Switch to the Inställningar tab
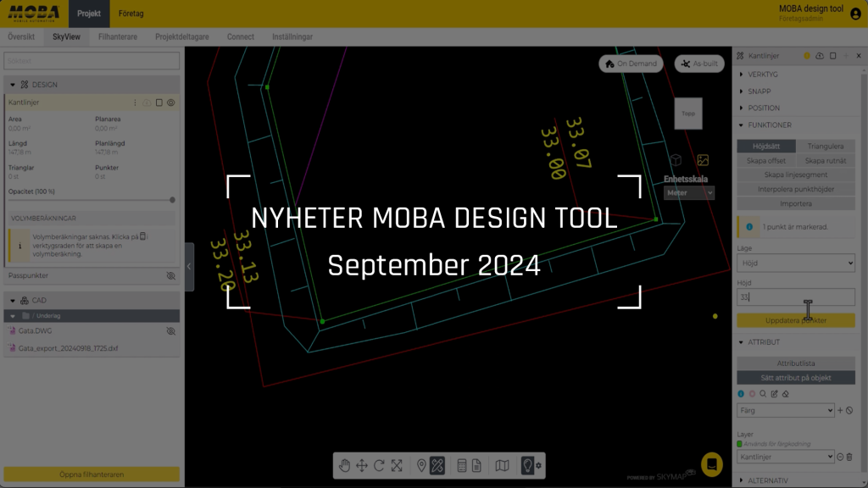Screen dimensions: 868x488 [292, 37]
